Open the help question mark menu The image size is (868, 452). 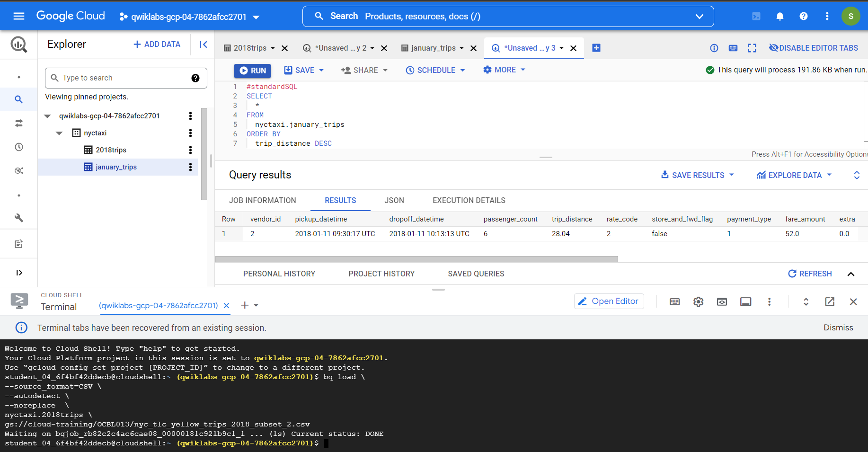click(804, 17)
